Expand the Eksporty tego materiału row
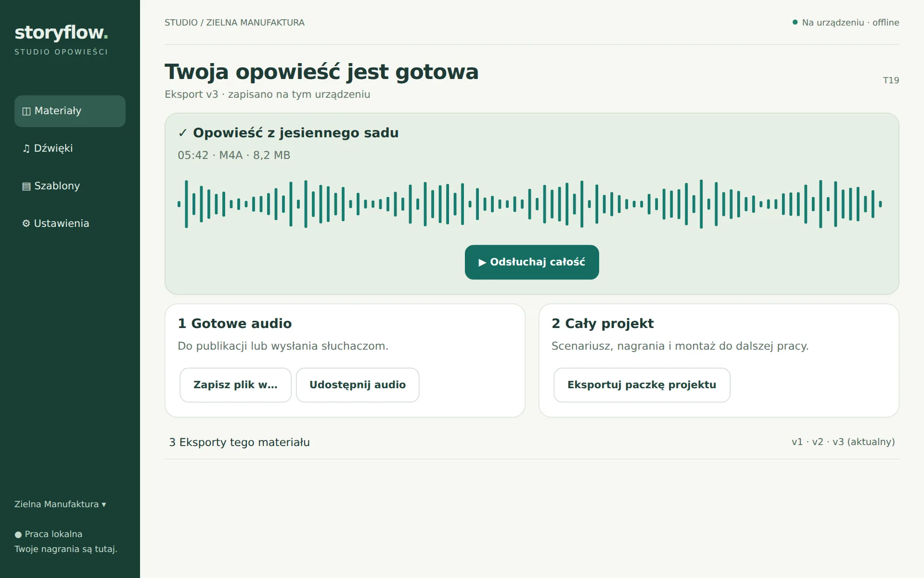The height and width of the screenshot is (578, 924). coord(532,442)
